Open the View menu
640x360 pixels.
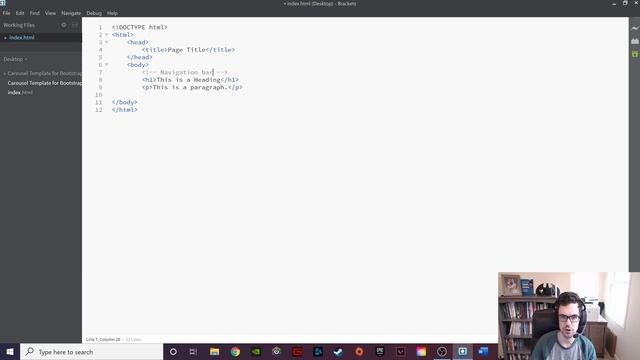point(50,13)
